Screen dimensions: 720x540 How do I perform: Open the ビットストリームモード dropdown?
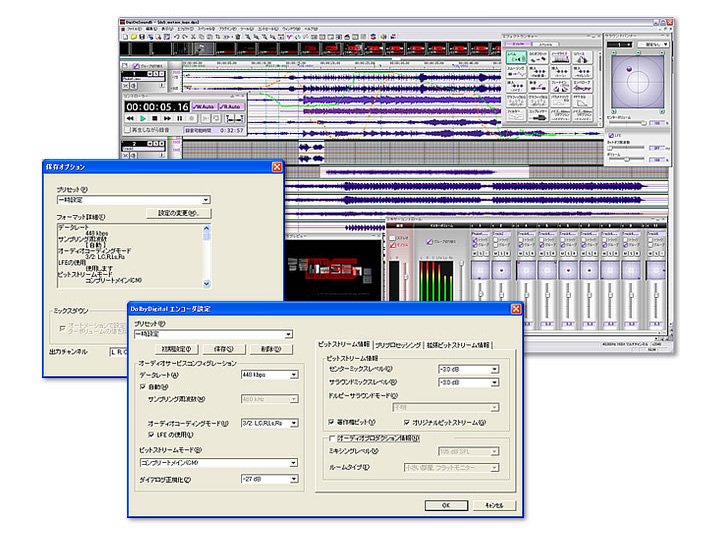coord(294,463)
